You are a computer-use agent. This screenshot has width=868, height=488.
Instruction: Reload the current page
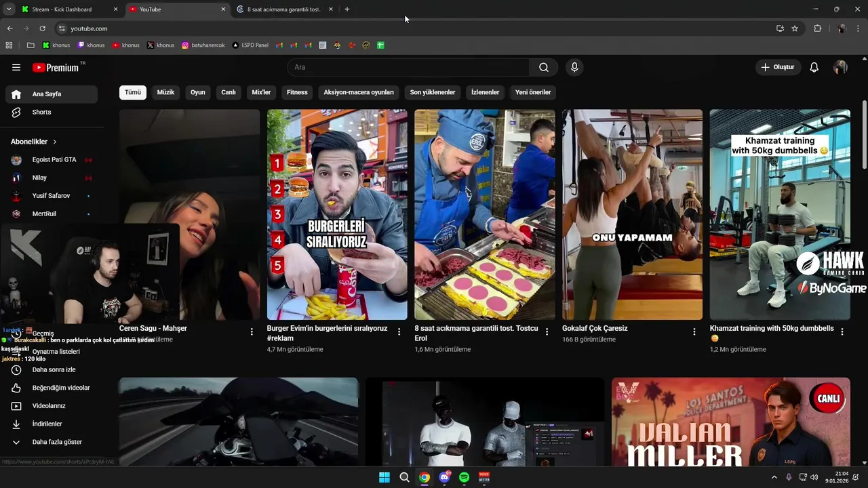42,28
